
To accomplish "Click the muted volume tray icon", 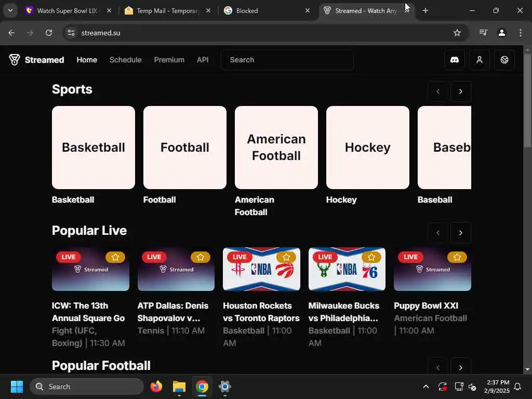I will tap(472, 387).
